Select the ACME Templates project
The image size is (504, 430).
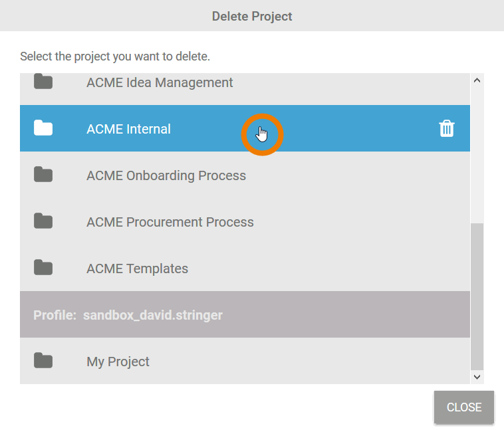click(137, 269)
